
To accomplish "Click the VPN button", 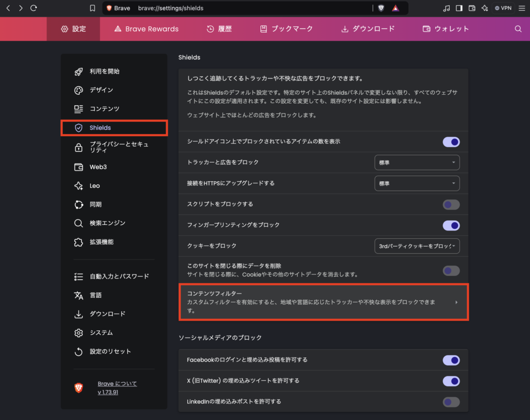I will (x=503, y=8).
